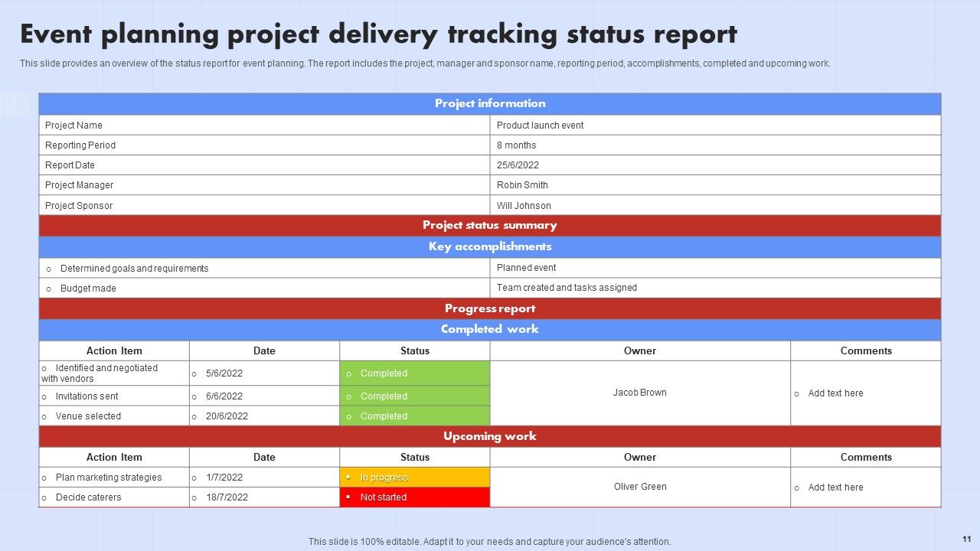Click the Project information header bar

[489, 103]
